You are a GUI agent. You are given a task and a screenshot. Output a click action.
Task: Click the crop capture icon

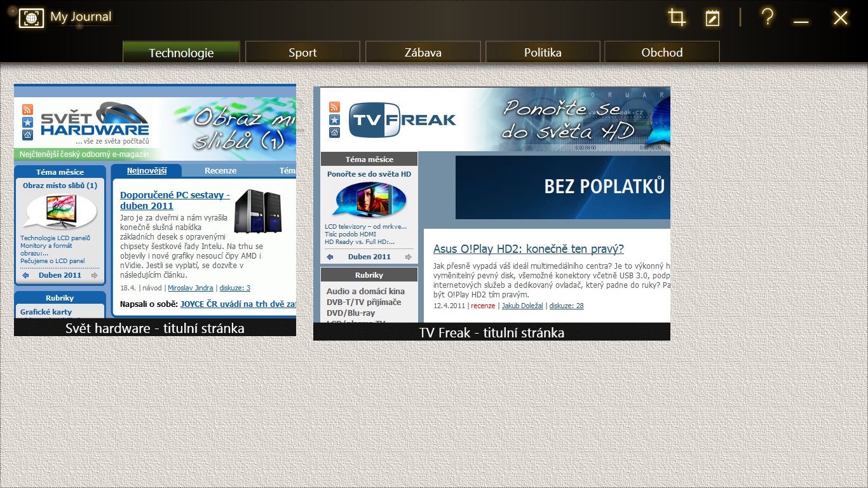(x=677, y=18)
